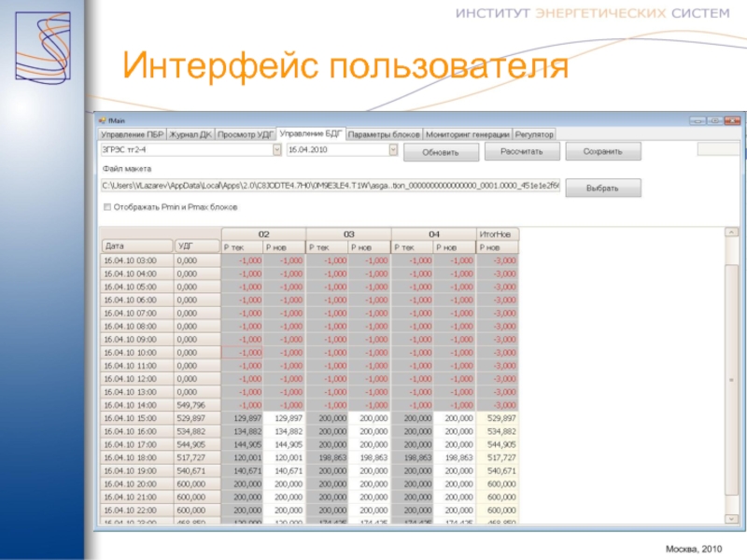Image resolution: width=747 pixels, height=560 pixels.
Task: Switch to the Регулятор tab
Action: click(x=534, y=134)
